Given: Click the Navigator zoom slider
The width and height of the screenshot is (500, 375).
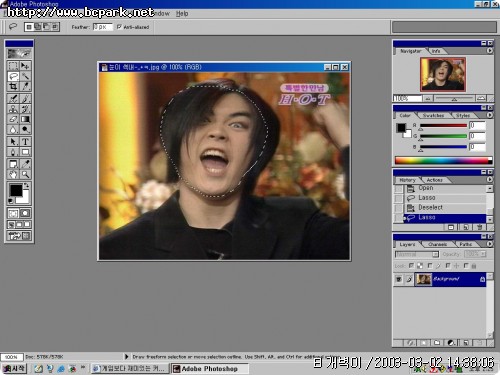Looking at the screenshot, I should 454,98.
